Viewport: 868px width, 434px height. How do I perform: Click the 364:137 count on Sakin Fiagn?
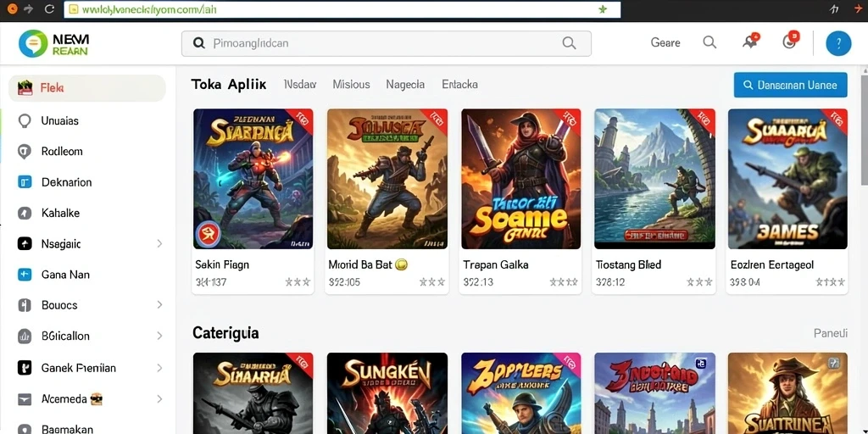coord(211,282)
